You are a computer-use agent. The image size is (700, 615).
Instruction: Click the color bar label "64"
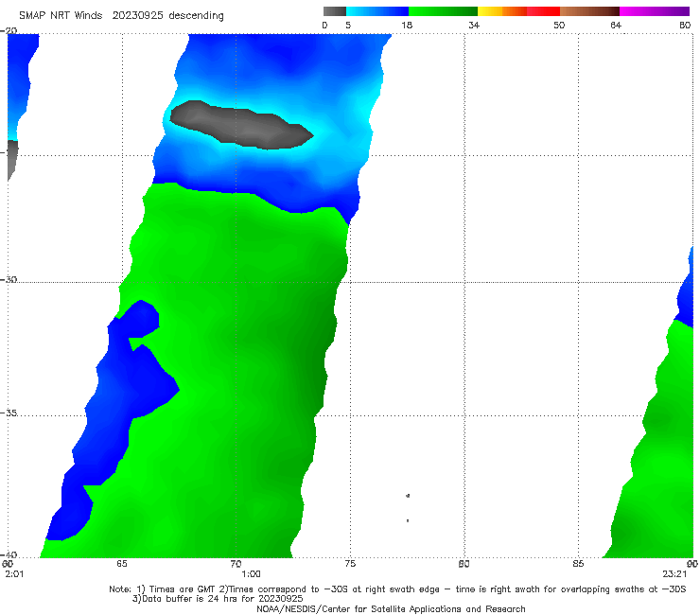(616, 25)
